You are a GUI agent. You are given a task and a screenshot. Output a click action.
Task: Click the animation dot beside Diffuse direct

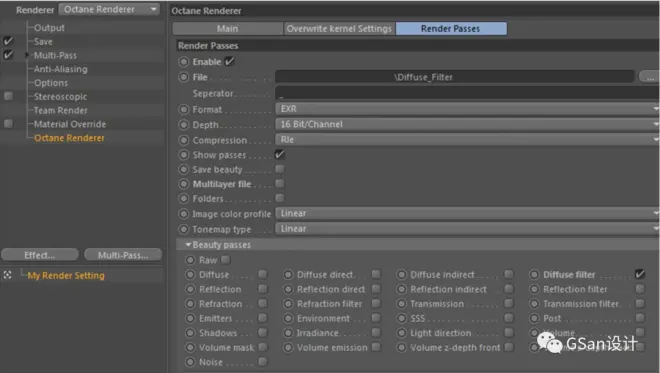point(288,275)
